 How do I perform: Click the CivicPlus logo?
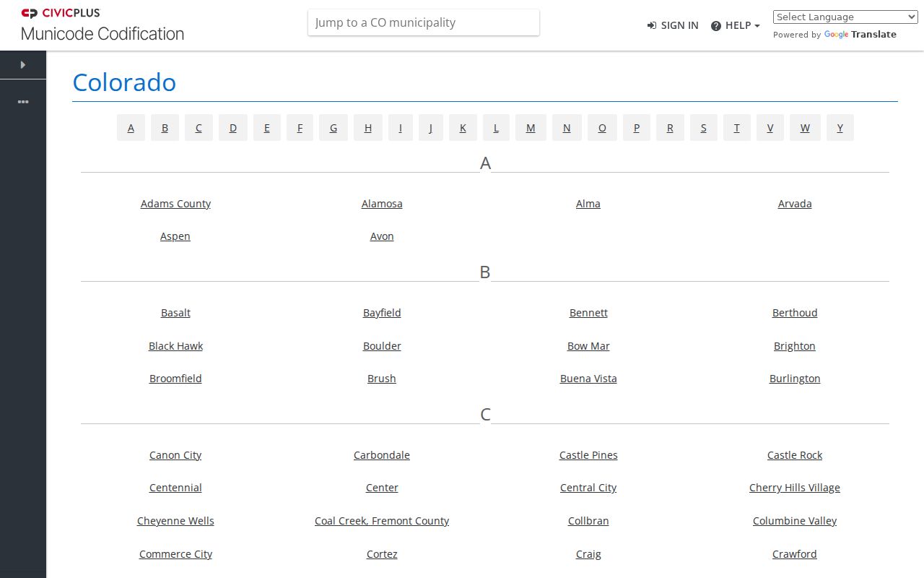(61, 13)
